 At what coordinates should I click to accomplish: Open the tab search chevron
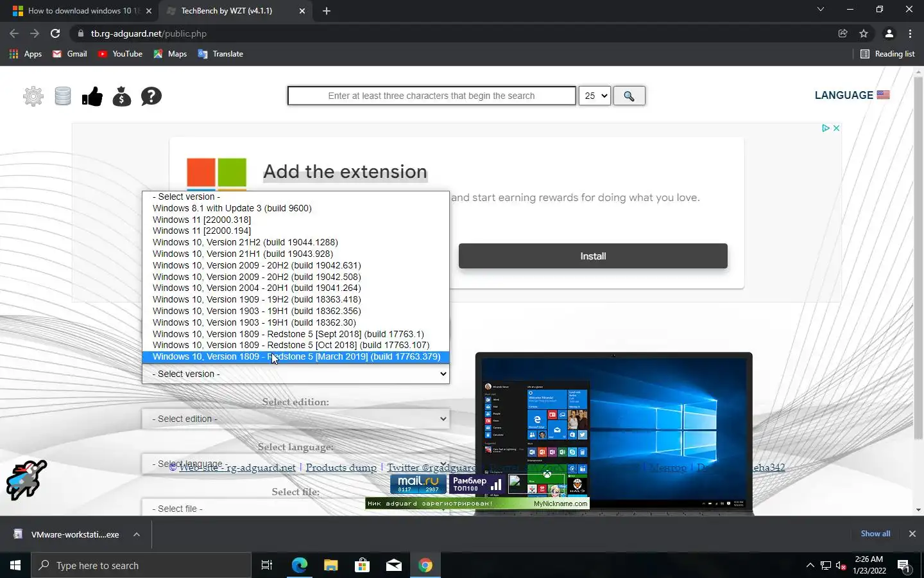point(820,10)
